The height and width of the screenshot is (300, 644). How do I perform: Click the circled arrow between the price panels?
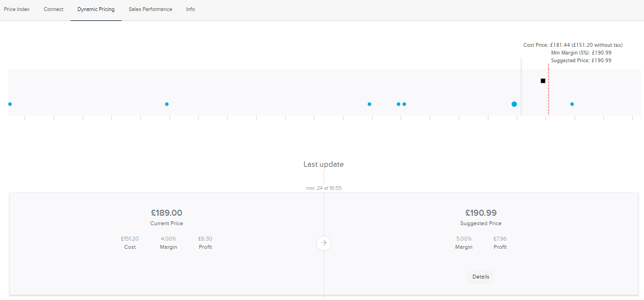324,243
